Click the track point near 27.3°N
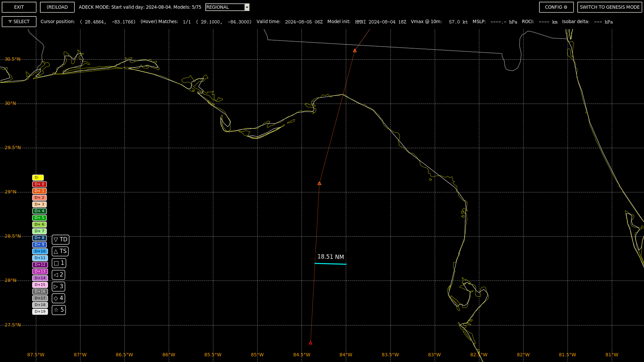The height and width of the screenshot is (362, 644). pyautogui.click(x=311, y=343)
